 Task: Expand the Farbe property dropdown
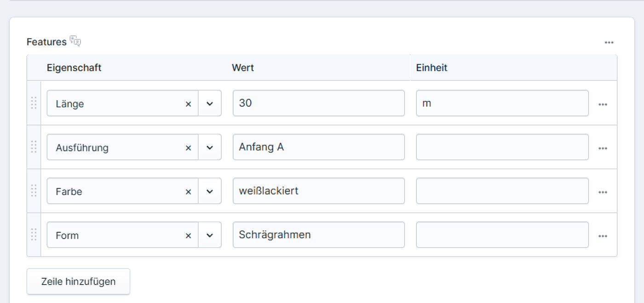click(210, 192)
